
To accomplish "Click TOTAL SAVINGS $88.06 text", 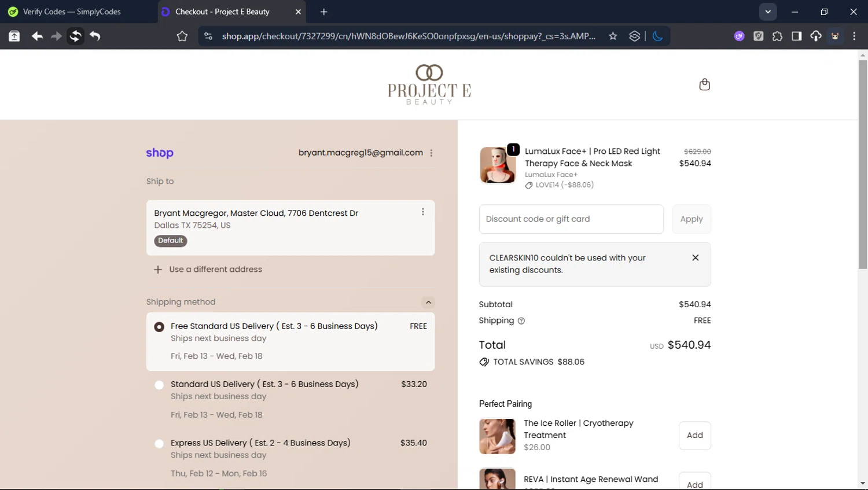I will (539, 362).
